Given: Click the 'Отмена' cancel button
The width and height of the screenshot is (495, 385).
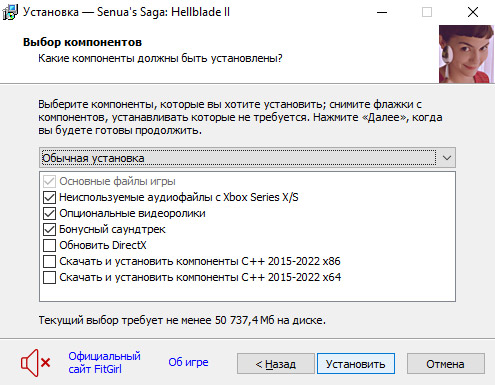Looking at the screenshot, I should click(446, 364).
